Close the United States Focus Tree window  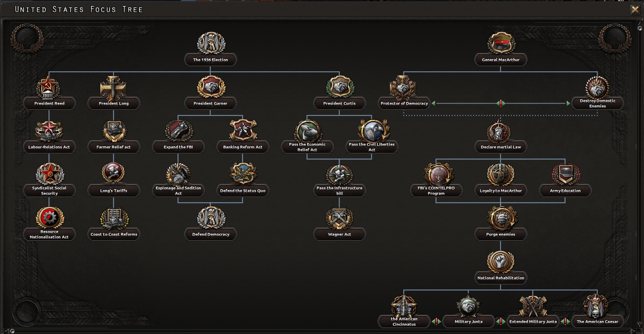pos(635,9)
